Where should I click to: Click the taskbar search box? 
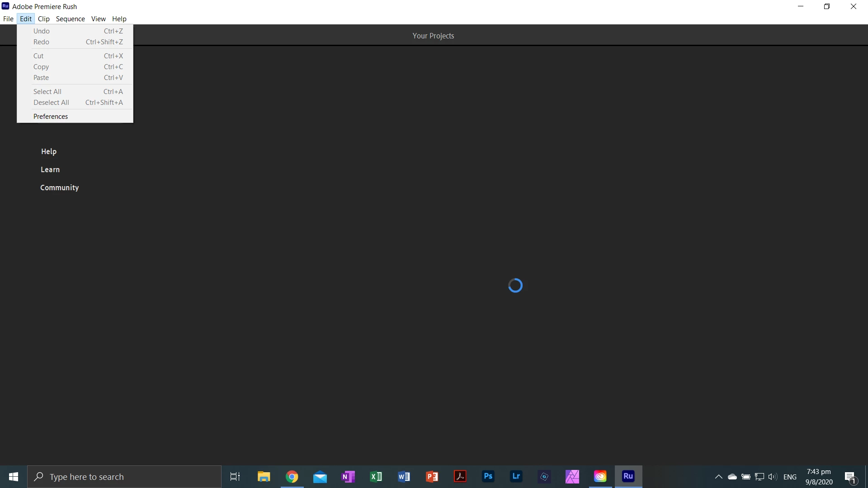124,477
